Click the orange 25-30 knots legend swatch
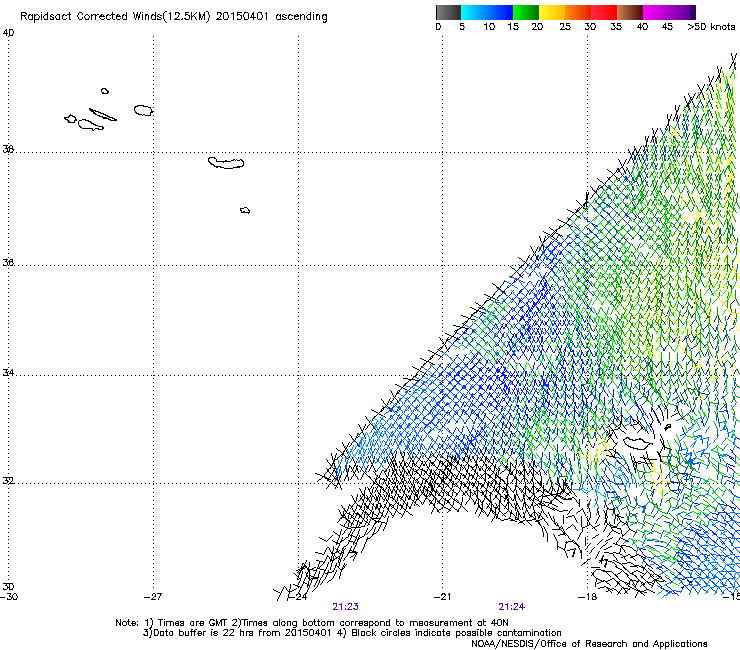This screenshot has height=650, width=740. 578,12
